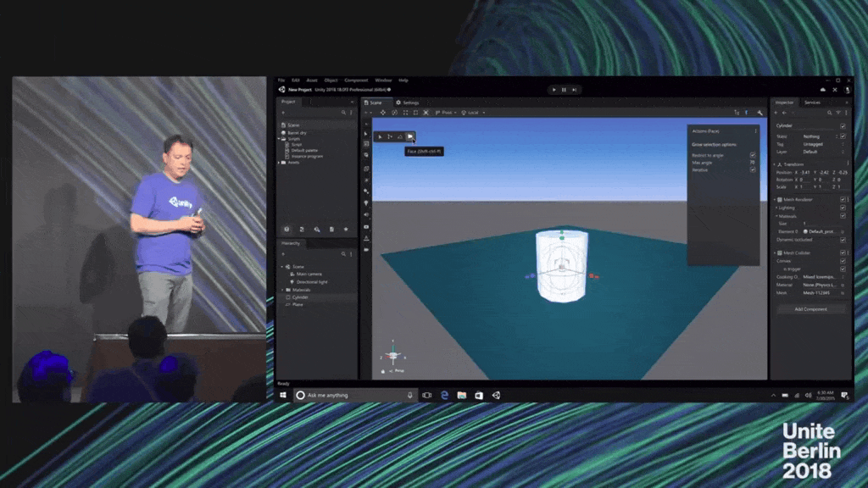Uncheck the Cylinder active checkbox in Inspector
The height and width of the screenshot is (488, 868).
[842, 125]
